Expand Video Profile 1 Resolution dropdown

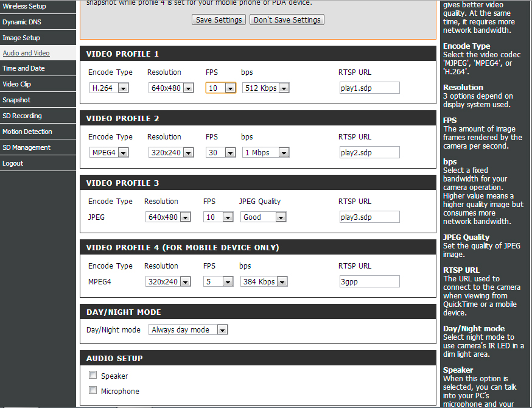tap(171, 88)
